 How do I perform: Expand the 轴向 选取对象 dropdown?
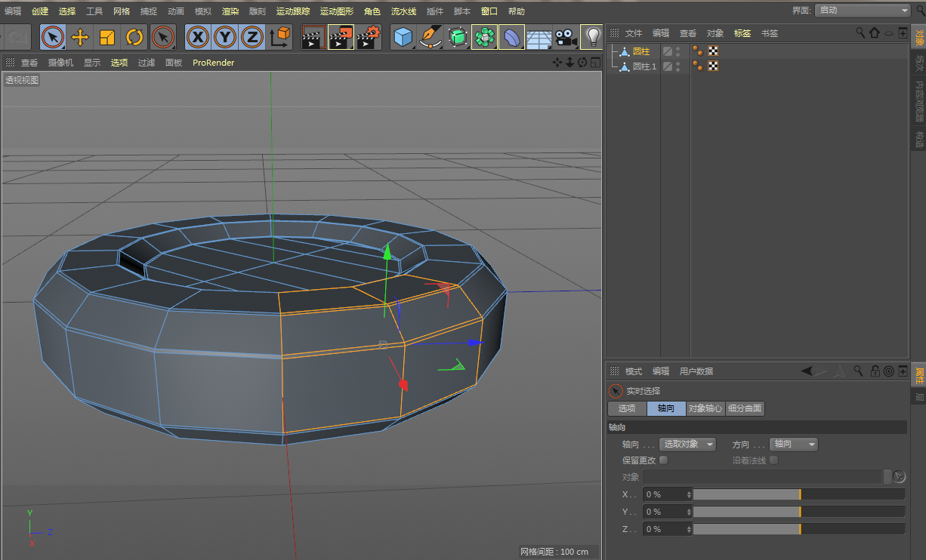point(687,445)
